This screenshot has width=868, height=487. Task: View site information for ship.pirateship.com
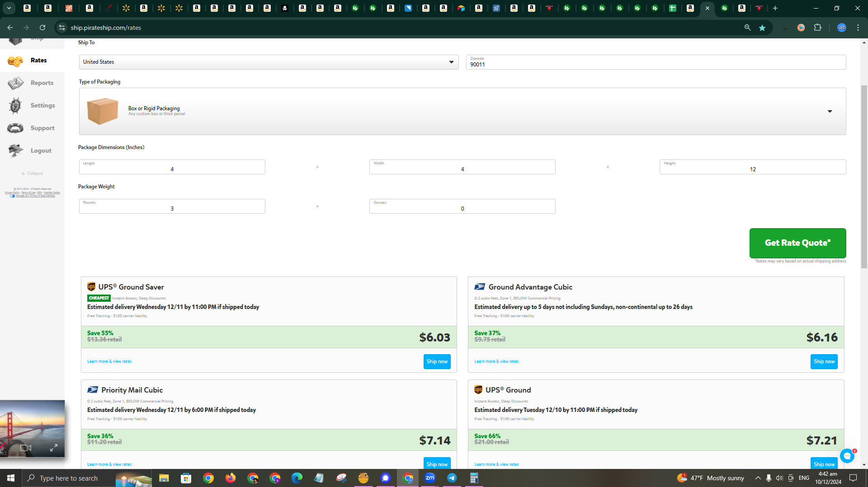[x=62, y=28]
